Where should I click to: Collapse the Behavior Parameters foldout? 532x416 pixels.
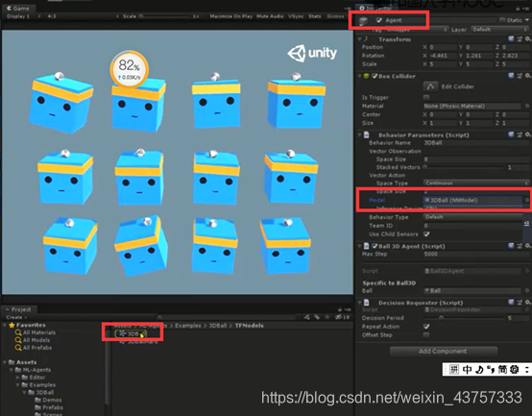360,135
